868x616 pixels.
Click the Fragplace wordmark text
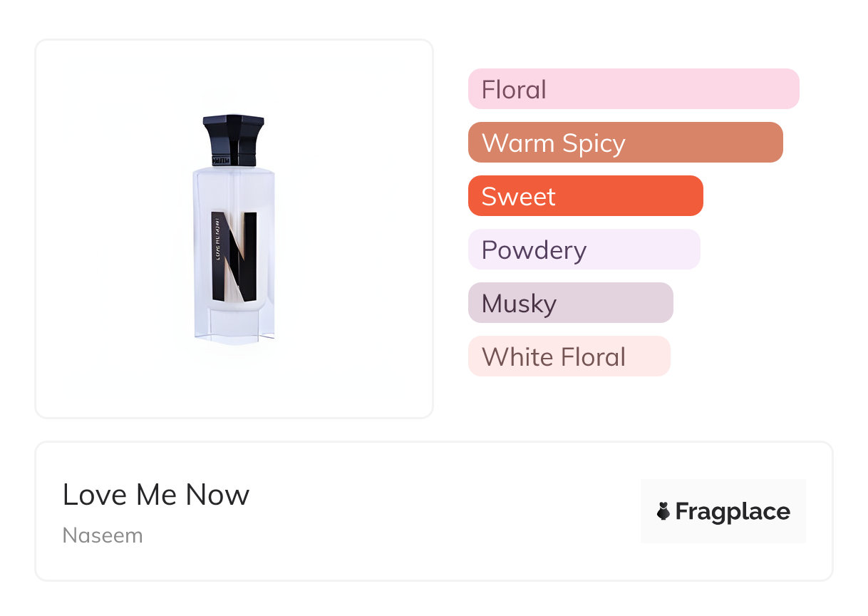[733, 511]
